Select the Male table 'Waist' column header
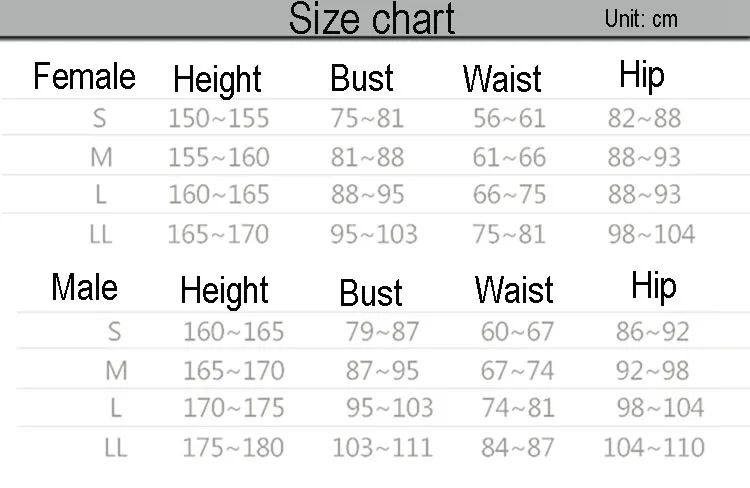This screenshot has height=488, width=750. pos(514,290)
